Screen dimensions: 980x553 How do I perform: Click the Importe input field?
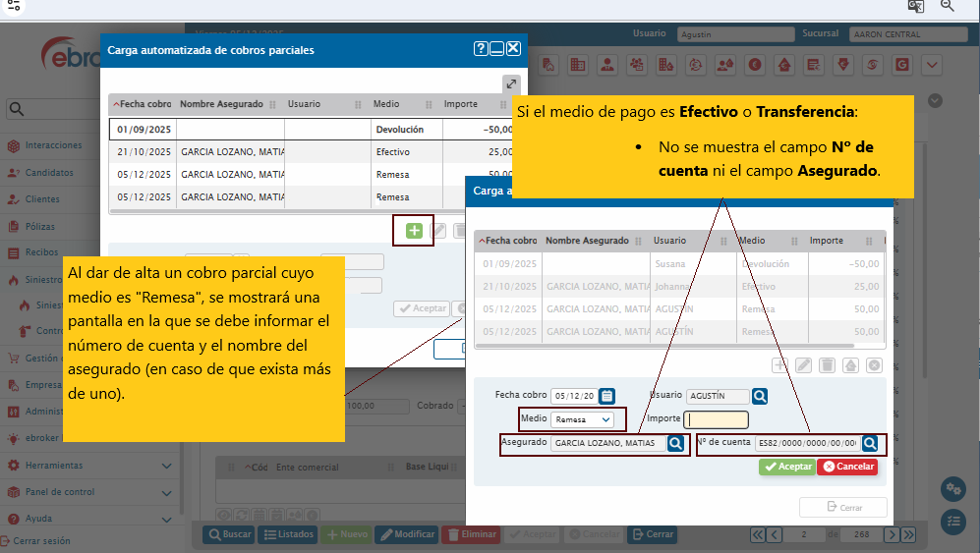(x=717, y=420)
